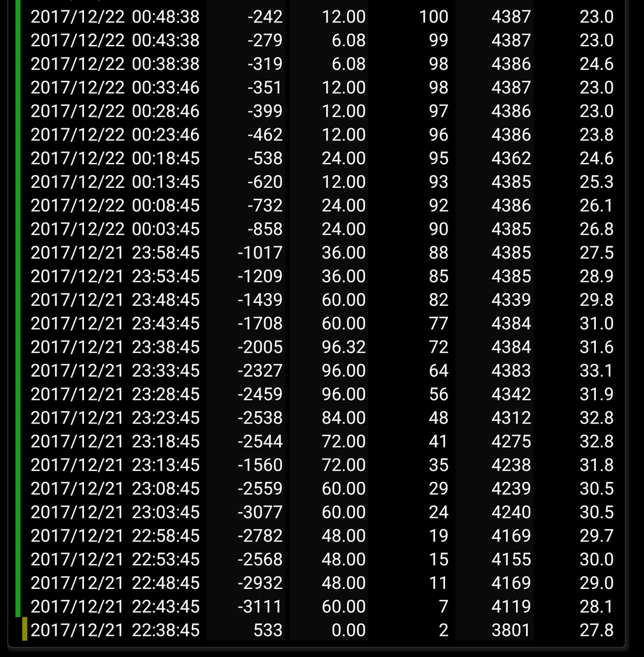
Task: Click the battery level 100
Action: pyautogui.click(x=434, y=17)
